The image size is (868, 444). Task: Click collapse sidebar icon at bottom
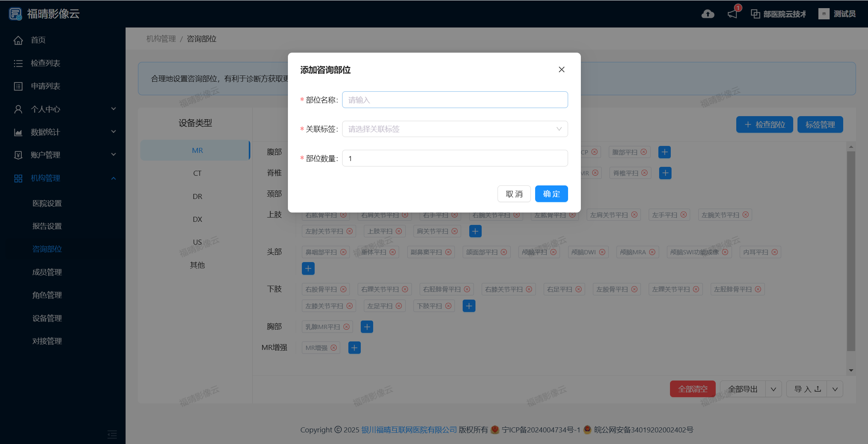112,434
